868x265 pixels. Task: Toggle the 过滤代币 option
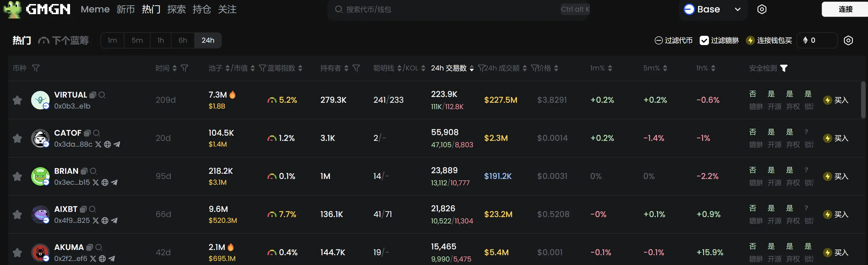coord(673,40)
